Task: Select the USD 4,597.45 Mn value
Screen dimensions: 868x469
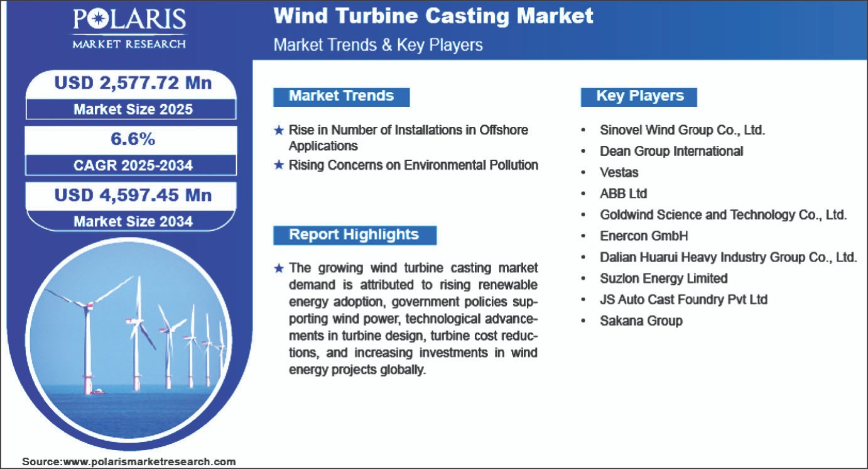Action: [133, 196]
